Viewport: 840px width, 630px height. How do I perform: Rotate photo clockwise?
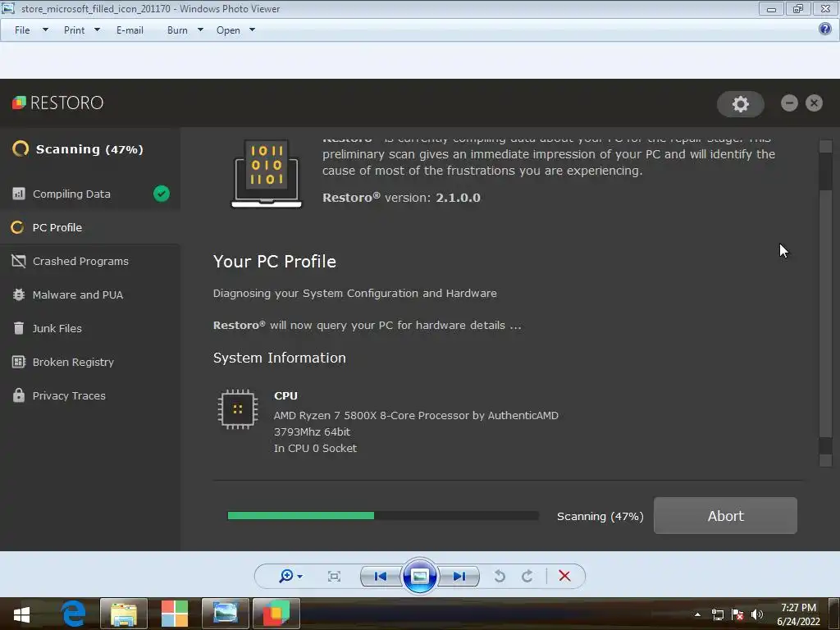527,577
